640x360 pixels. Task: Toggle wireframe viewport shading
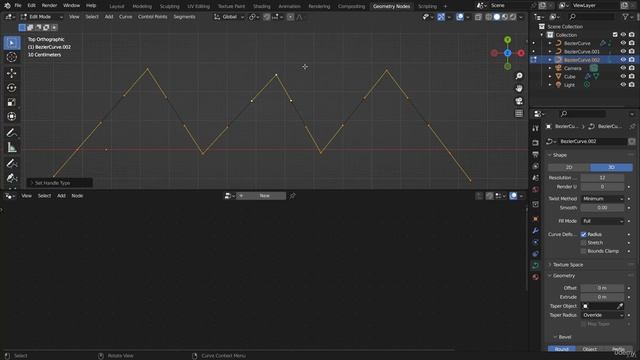(489, 17)
